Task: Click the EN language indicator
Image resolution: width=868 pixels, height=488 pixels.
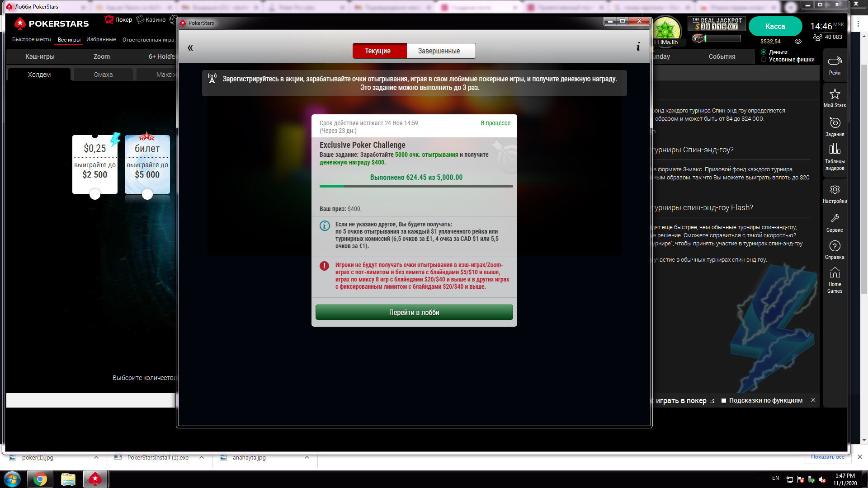Action: click(775, 478)
